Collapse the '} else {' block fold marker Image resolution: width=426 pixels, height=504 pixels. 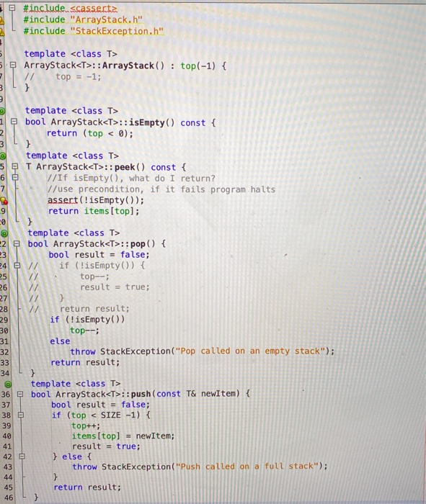[x=22, y=456]
